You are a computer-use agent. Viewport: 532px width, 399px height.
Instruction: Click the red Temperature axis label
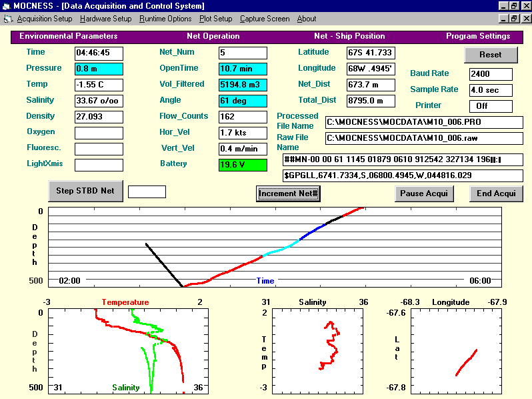pyautogui.click(x=125, y=302)
